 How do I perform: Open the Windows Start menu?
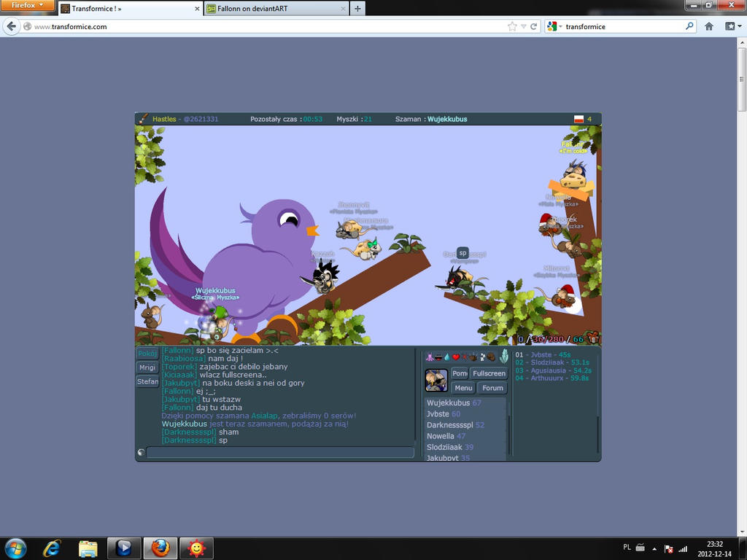[16, 548]
